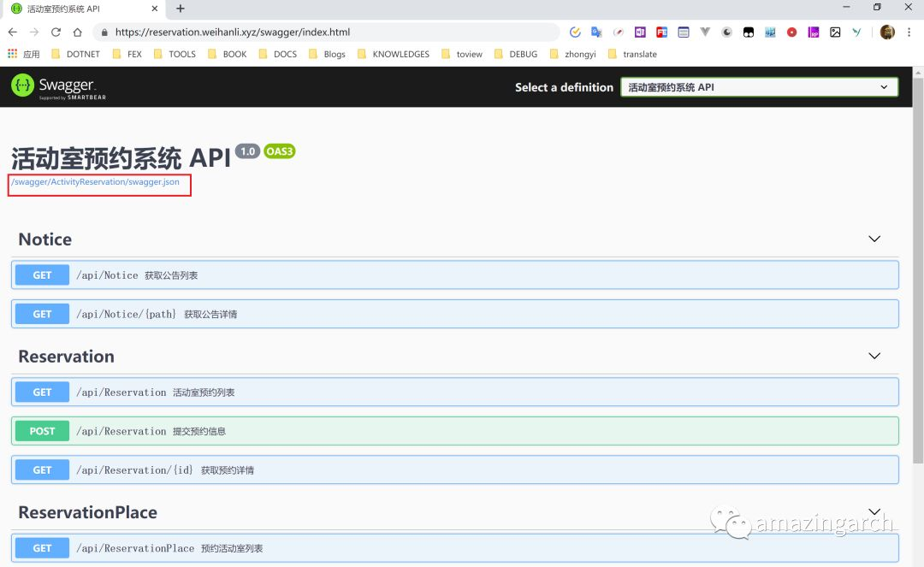The height and width of the screenshot is (567, 924).
Task: Click the Reservation section heading
Action: point(66,357)
